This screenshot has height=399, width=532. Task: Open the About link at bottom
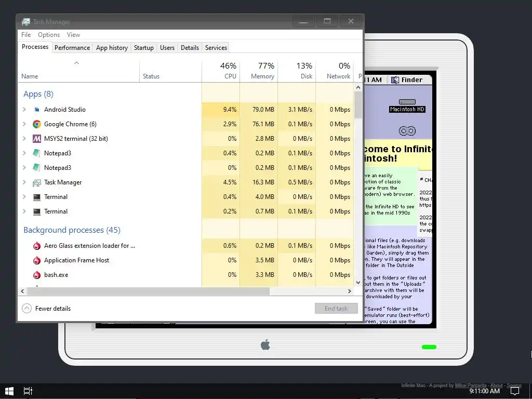coord(496,385)
